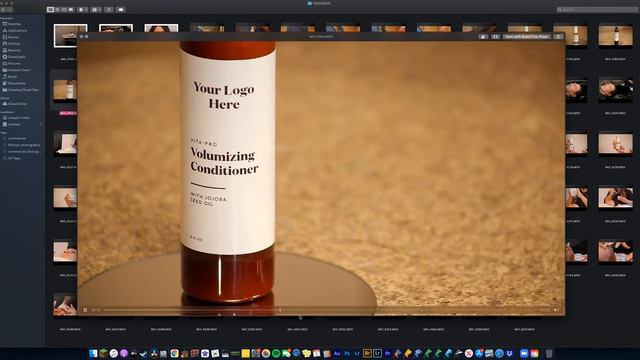The height and width of the screenshot is (360, 640).
Task: Open the Finder group-by dropdown
Action: (x=96, y=9)
